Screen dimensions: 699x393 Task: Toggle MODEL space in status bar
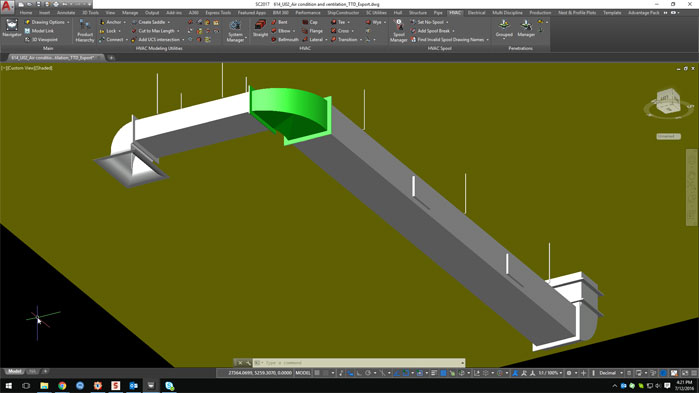tap(303, 373)
